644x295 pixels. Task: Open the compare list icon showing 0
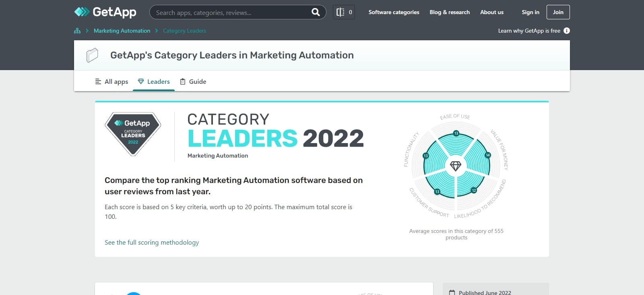click(x=344, y=12)
